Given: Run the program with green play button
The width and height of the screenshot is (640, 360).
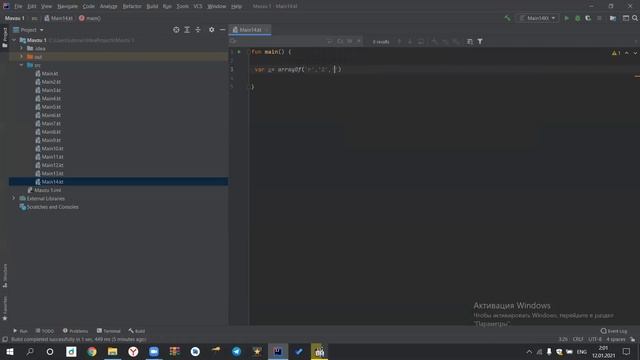Looking at the screenshot, I should 567,18.
